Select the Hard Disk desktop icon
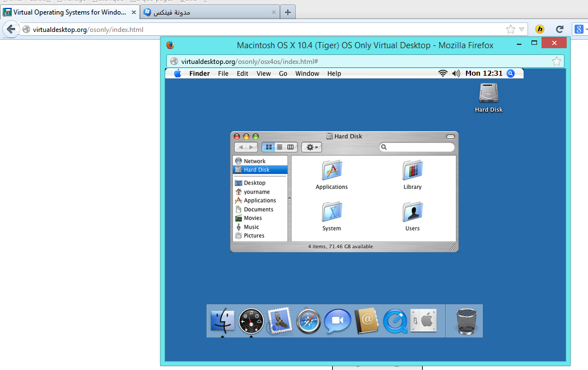Viewport: 588px width, 370px height. [x=489, y=98]
